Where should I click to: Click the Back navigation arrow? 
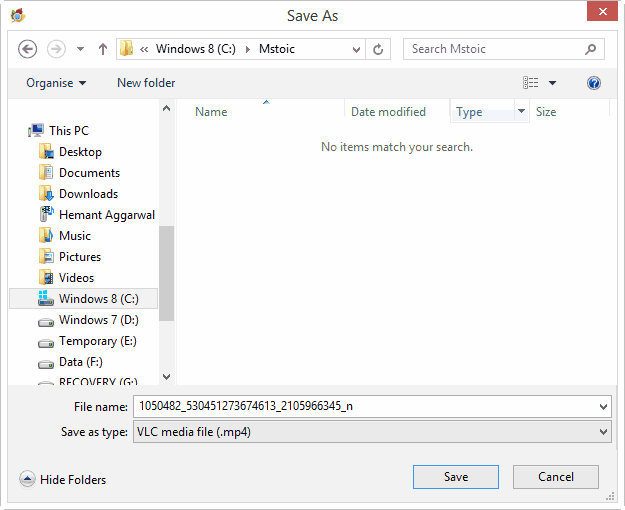pyautogui.click(x=28, y=49)
